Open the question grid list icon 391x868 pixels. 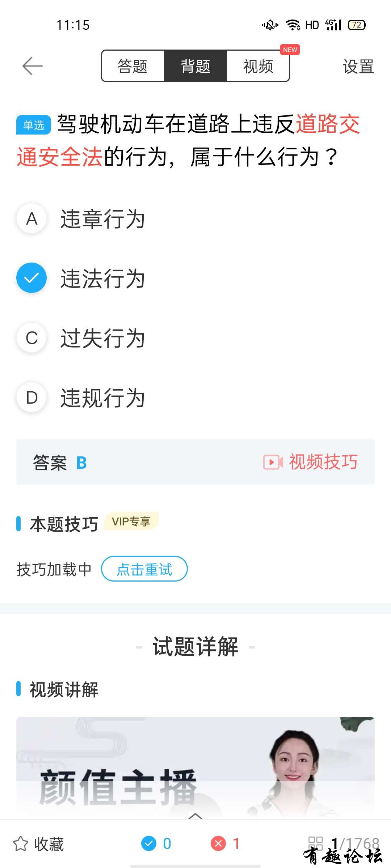315,843
